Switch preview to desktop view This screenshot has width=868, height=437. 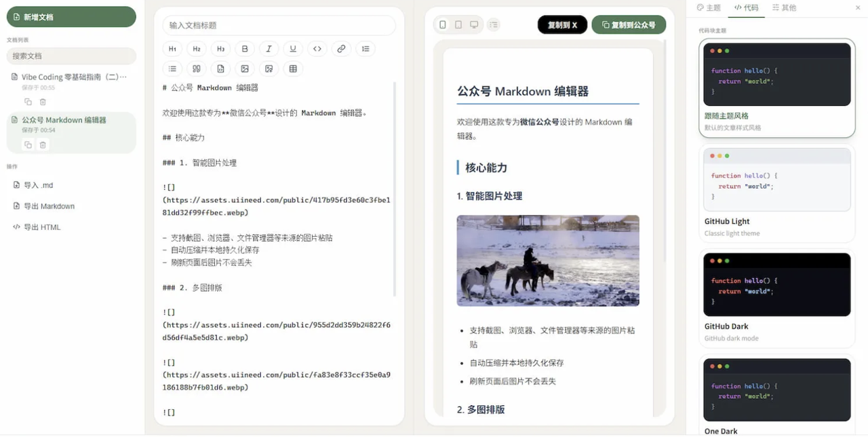tap(474, 24)
